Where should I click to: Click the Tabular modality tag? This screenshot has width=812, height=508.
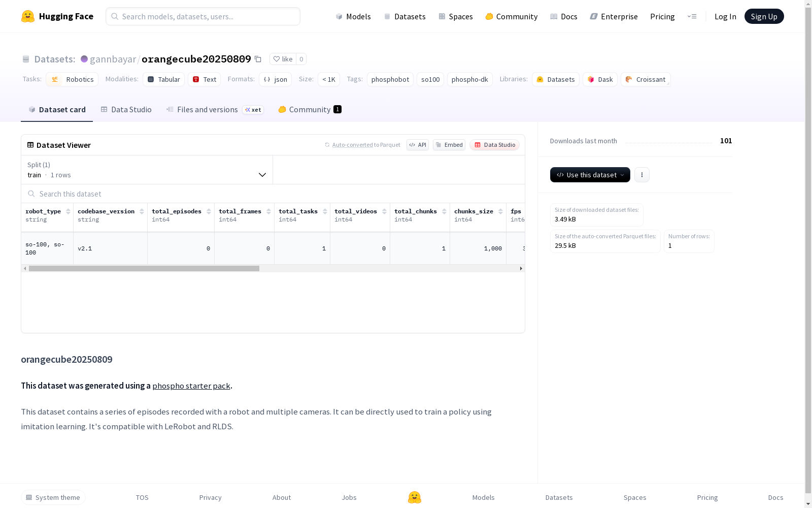pyautogui.click(x=163, y=79)
